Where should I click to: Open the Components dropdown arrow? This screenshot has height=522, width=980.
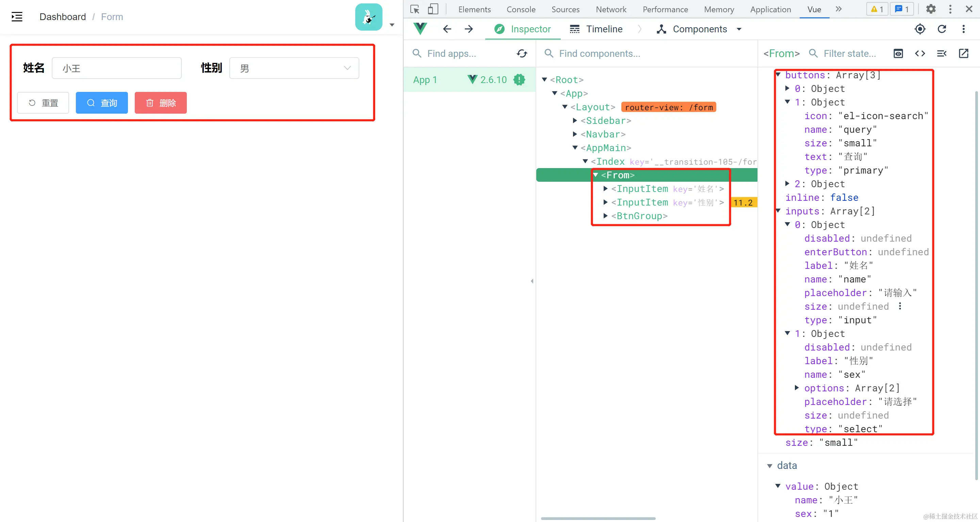pyautogui.click(x=739, y=29)
